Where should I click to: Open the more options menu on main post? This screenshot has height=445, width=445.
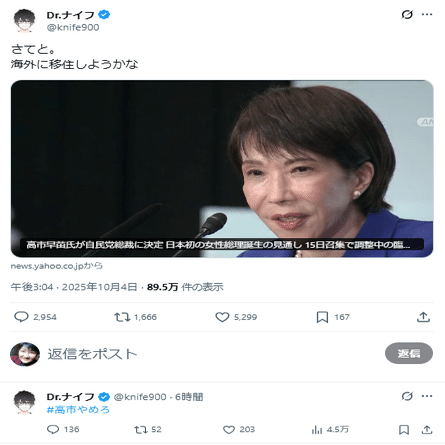(x=427, y=15)
